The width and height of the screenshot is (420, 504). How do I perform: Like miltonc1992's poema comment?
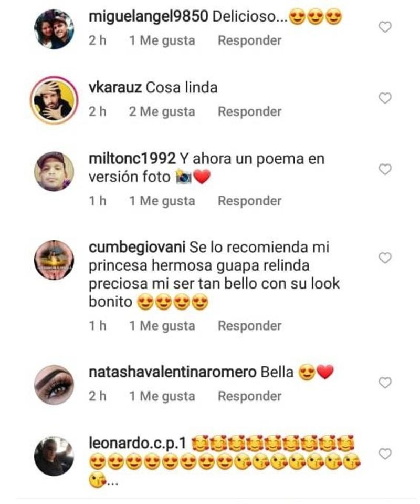pyautogui.click(x=385, y=169)
